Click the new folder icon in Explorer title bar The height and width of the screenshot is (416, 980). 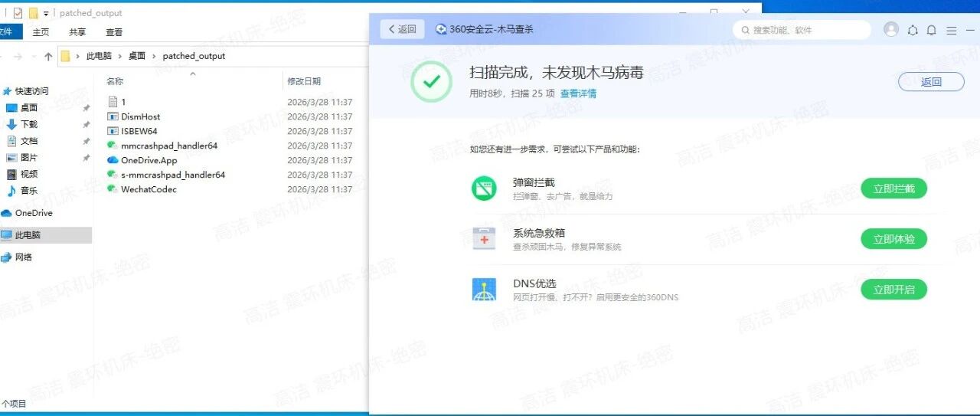(33, 13)
